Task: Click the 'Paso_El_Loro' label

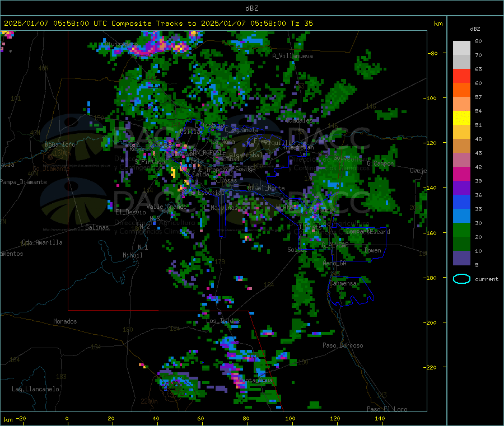Action: (x=387, y=409)
